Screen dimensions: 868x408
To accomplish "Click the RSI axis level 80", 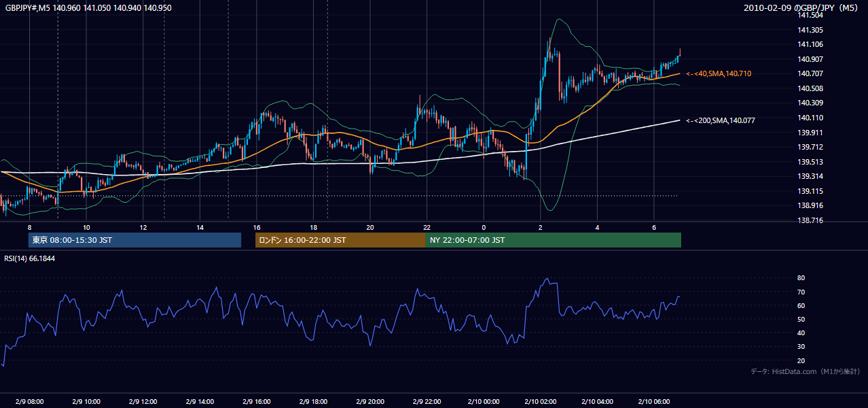I will tap(801, 278).
